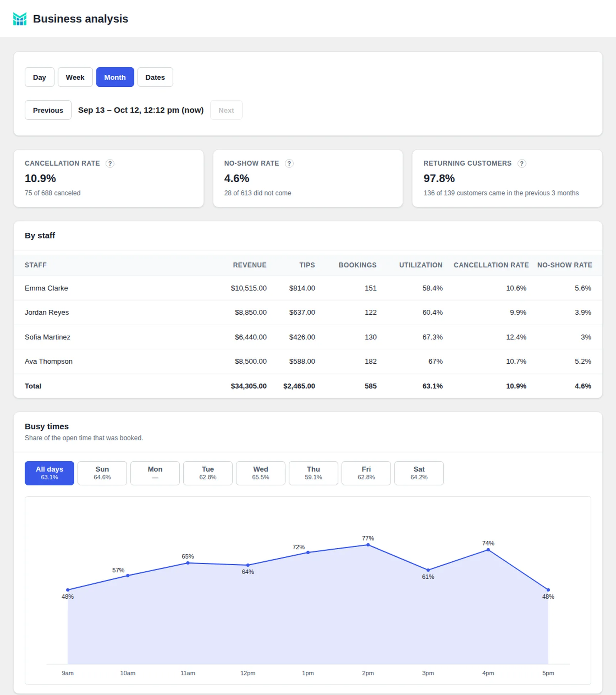This screenshot has height=695, width=616.
Task: Open the custom Dates picker
Action: [155, 77]
